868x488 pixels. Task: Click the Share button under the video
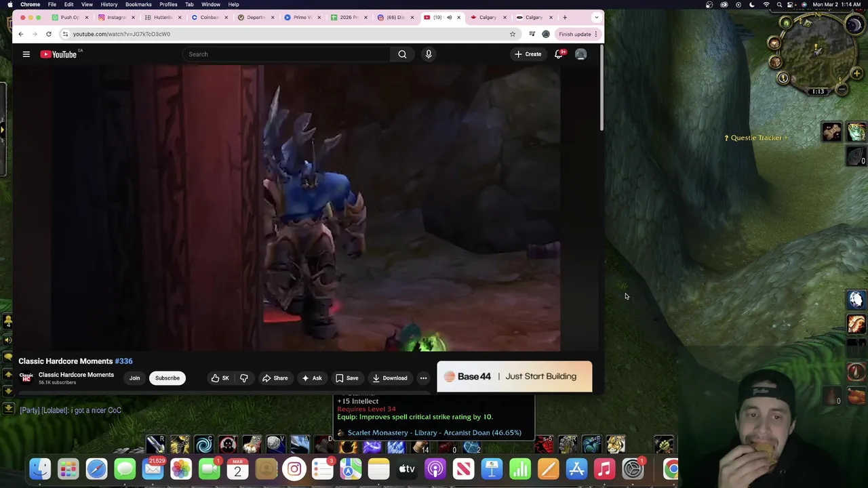[275, 378]
